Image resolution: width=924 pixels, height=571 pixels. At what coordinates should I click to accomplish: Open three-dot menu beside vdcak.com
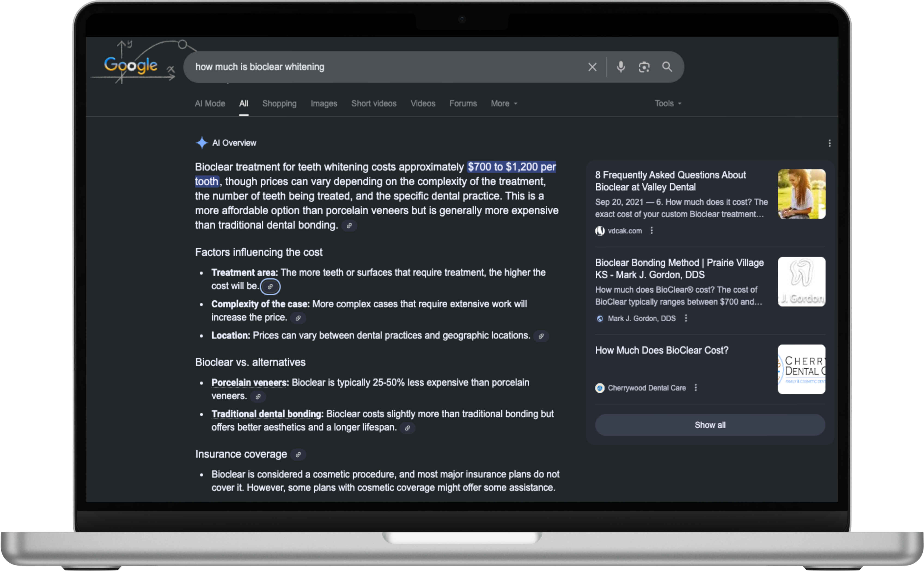[x=652, y=230]
